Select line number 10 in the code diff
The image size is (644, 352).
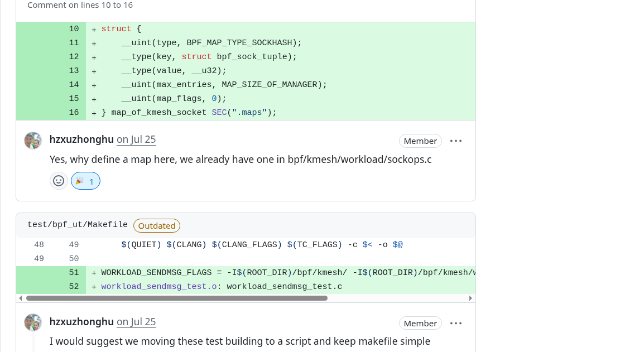(x=73, y=28)
